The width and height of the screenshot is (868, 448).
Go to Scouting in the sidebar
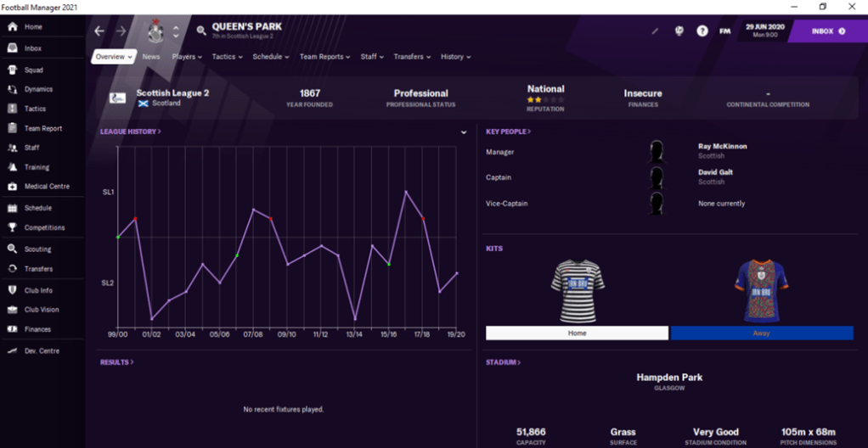point(37,249)
